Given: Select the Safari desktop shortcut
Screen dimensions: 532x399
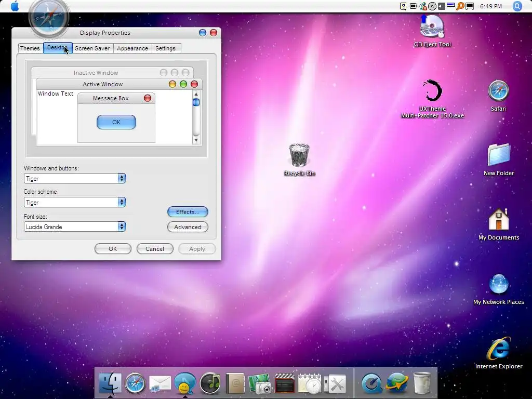Looking at the screenshot, I should point(498,96).
